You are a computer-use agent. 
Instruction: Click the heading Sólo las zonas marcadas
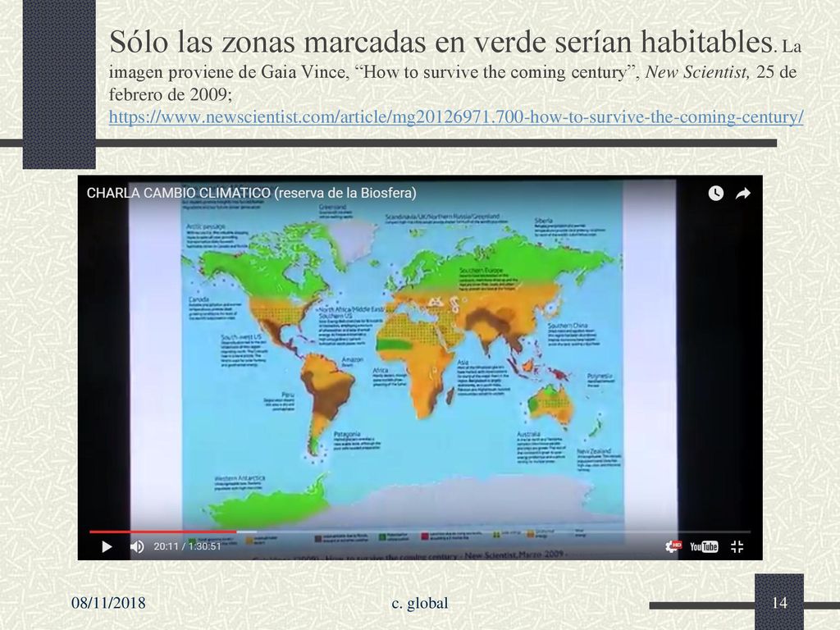[x=440, y=41]
